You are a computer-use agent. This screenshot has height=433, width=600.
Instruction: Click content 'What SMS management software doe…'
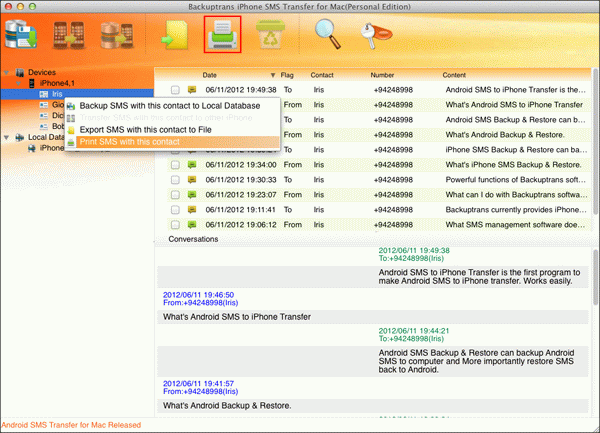(x=515, y=225)
